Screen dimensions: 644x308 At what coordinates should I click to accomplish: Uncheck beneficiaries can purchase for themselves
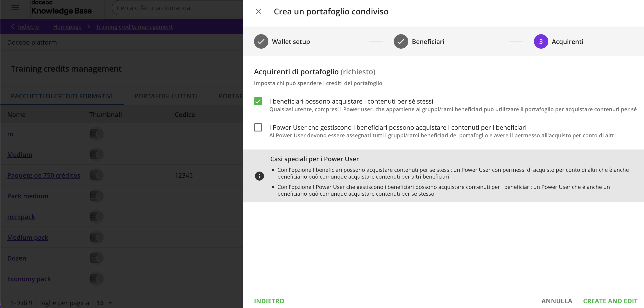(258, 101)
